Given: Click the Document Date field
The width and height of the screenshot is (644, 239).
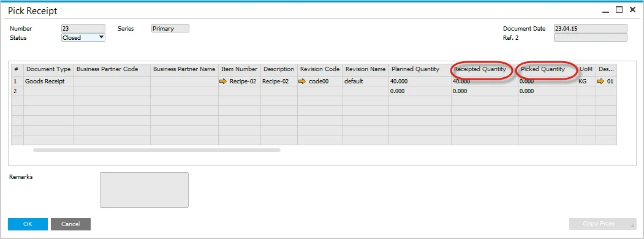Looking at the screenshot, I should coord(591,28).
